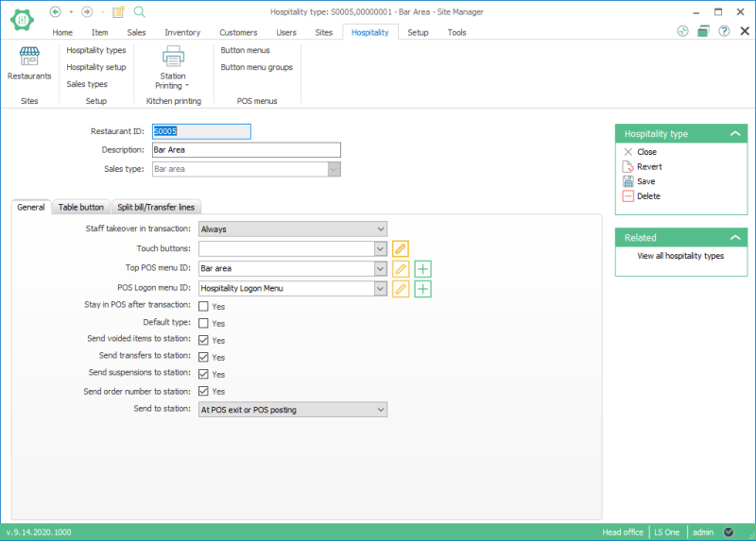Open the Top POS menu ID dropdown
Image resolution: width=756 pixels, height=541 pixels.
tap(381, 268)
